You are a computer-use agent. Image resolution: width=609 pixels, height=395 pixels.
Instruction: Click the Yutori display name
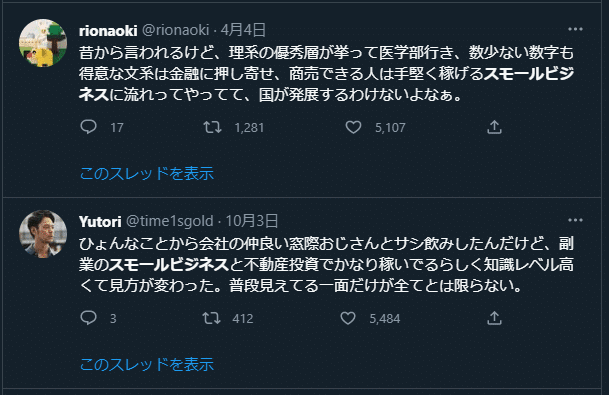click(100, 221)
